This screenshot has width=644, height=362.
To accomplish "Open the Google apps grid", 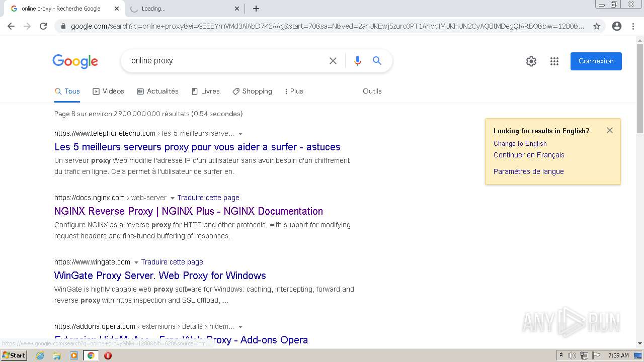I will pos(554,61).
